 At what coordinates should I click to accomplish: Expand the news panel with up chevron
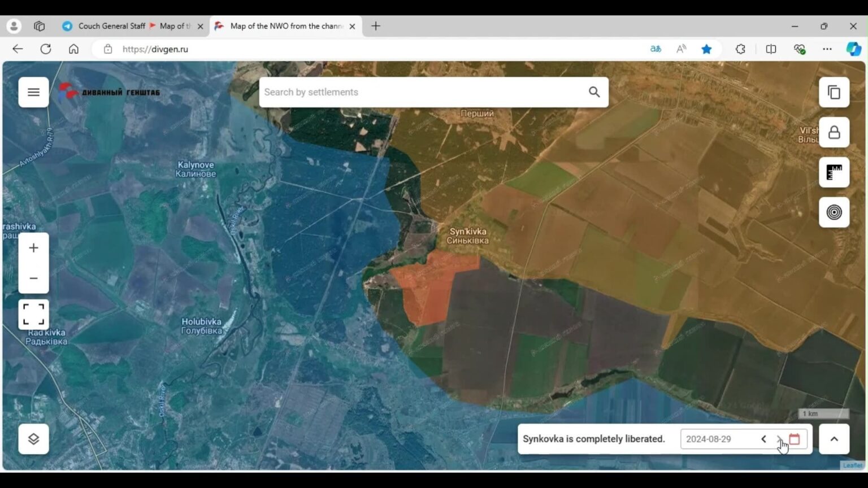pos(834,439)
